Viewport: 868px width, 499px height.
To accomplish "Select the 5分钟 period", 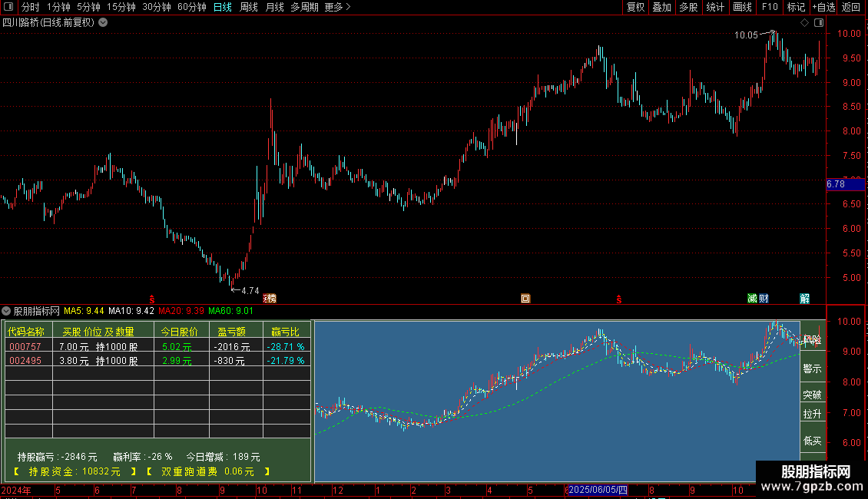I will click(88, 7).
